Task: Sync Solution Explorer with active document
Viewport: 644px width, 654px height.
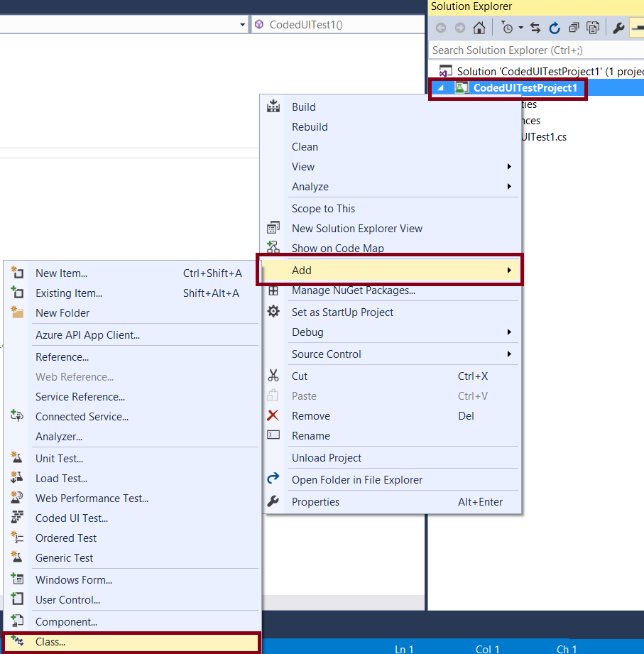Action: [x=535, y=27]
